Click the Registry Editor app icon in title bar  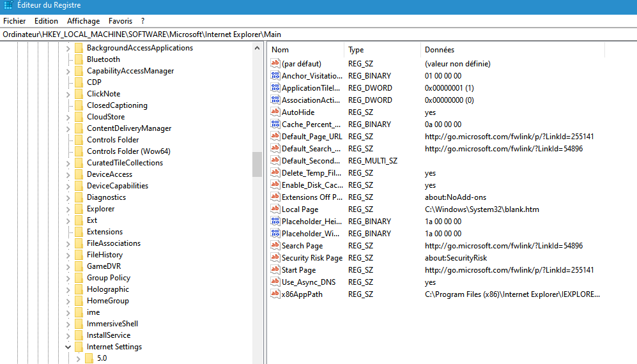pyautogui.click(x=8, y=5)
